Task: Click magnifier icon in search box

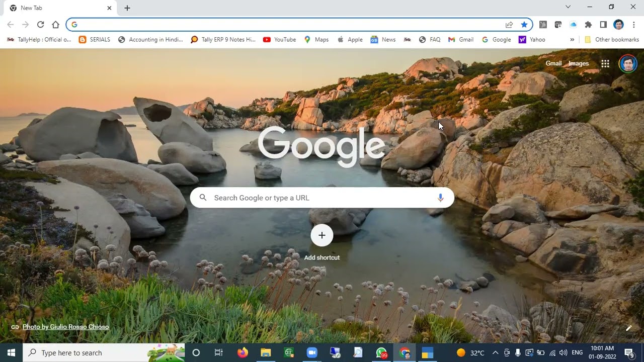Action: point(203,198)
